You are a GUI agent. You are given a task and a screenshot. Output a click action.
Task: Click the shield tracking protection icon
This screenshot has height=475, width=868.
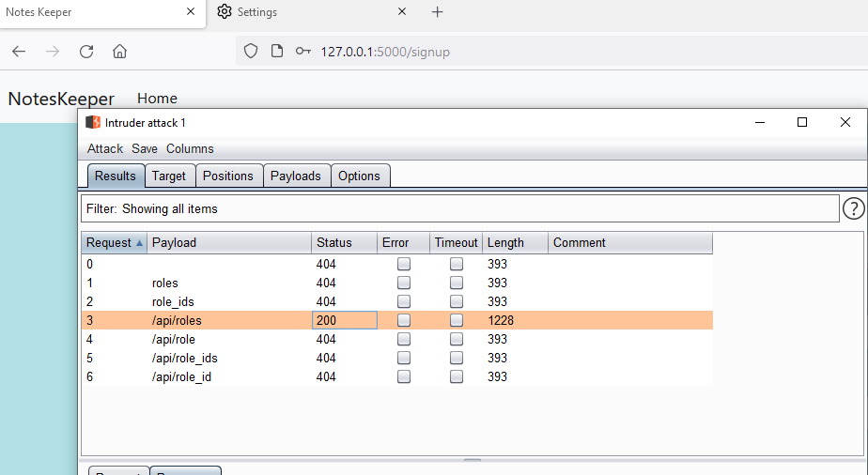[251, 52]
